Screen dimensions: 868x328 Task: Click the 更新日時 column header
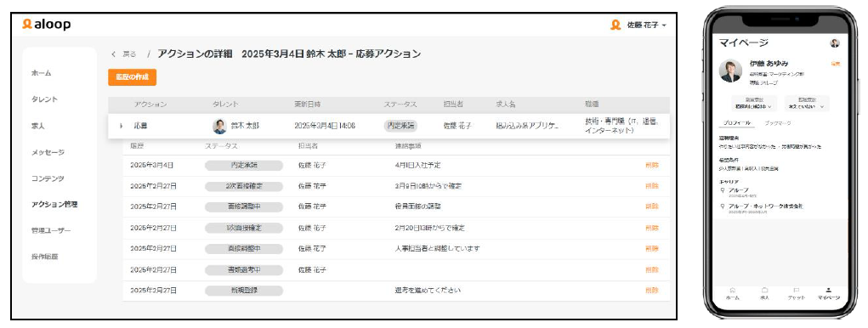click(x=307, y=104)
